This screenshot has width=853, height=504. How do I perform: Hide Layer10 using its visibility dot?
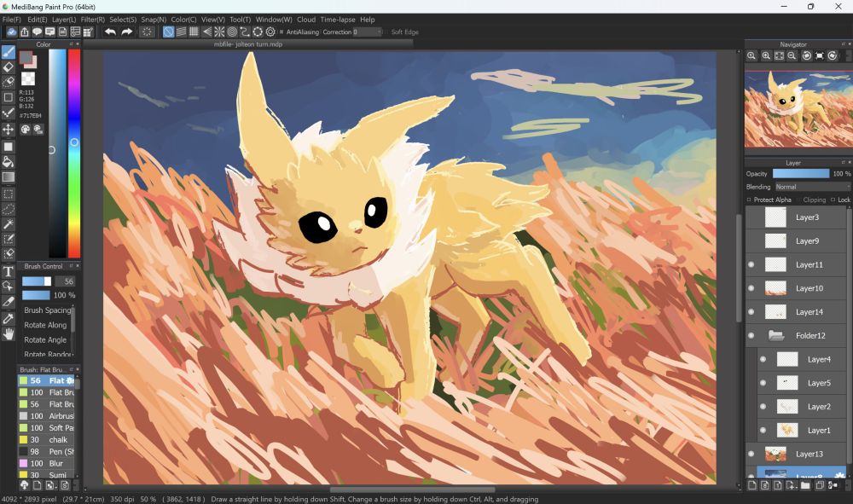751,288
